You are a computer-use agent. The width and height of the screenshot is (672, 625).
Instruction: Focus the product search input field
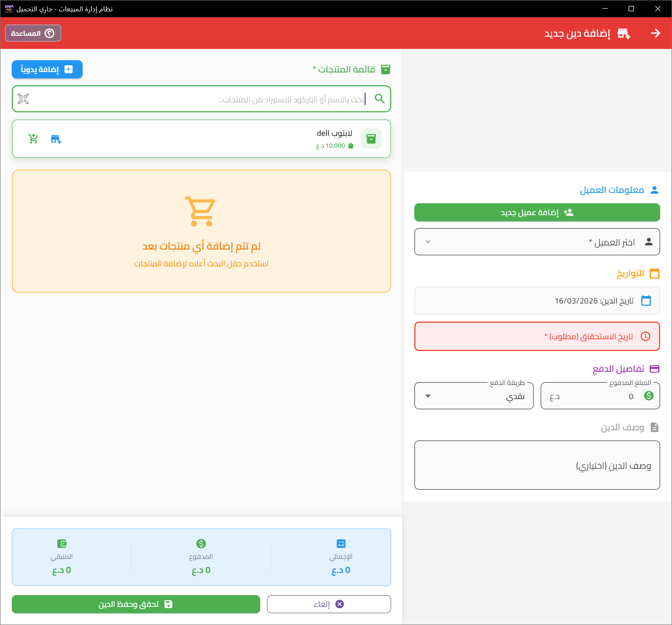point(202,99)
